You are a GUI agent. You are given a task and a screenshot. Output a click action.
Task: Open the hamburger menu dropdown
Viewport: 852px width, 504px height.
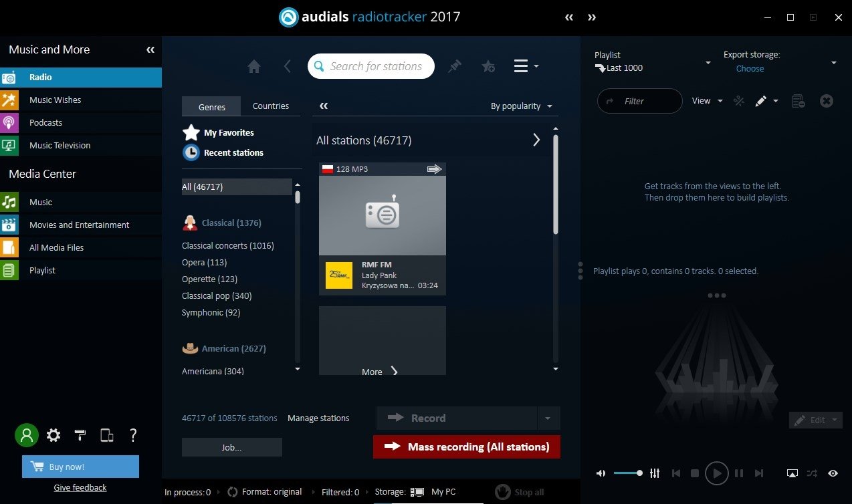click(526, 66)
